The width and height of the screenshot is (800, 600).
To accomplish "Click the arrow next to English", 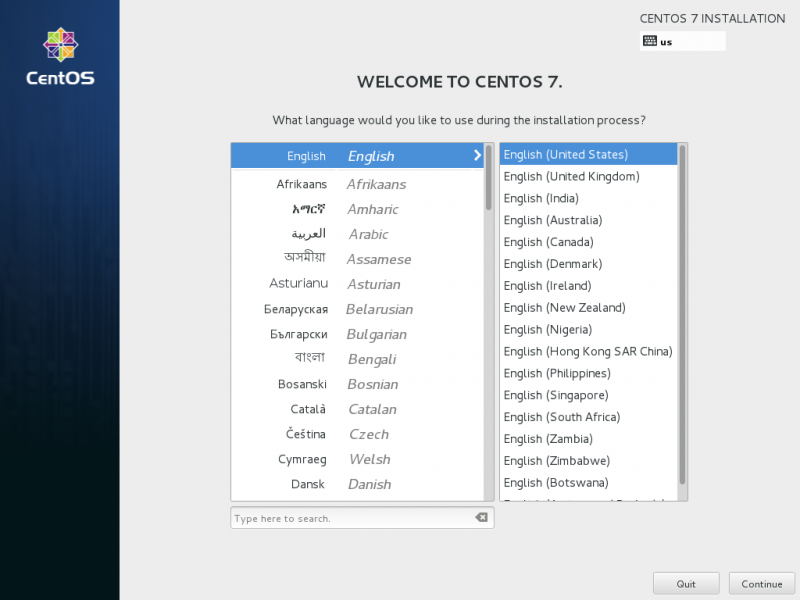I will click(477, 155).
